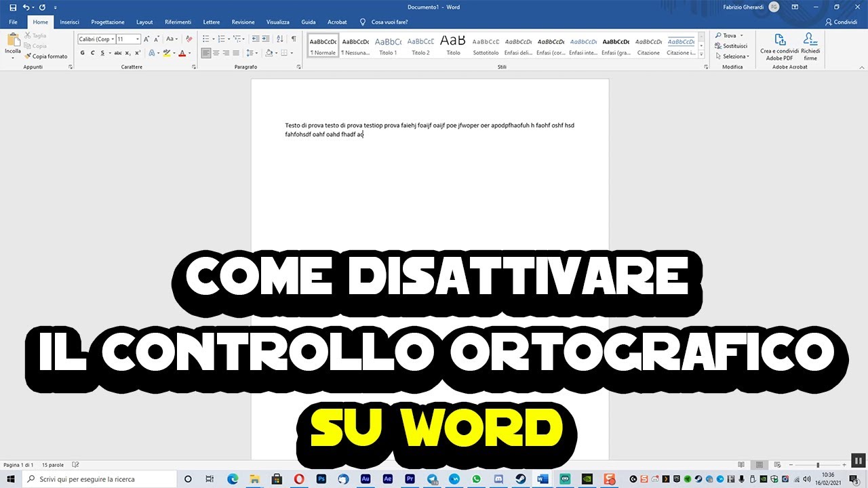Click the 15 parole word count

pos(53,465)
